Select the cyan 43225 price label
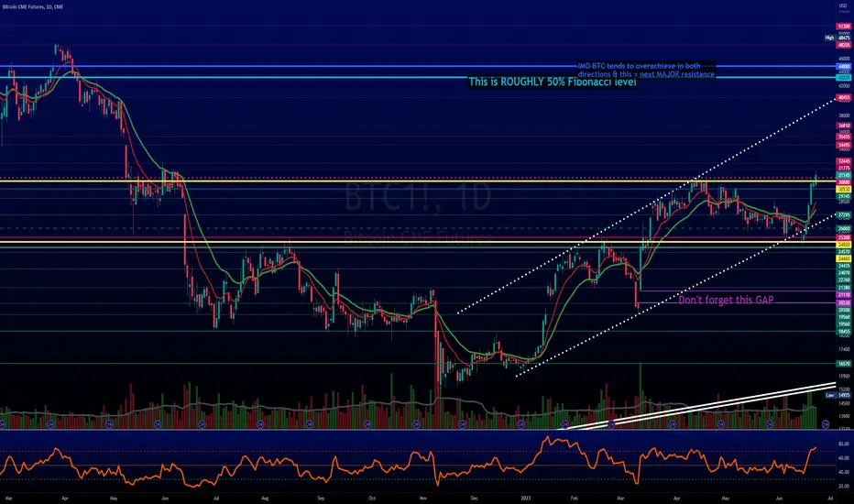This screenshot has width=854, height=504. [844, 78]
